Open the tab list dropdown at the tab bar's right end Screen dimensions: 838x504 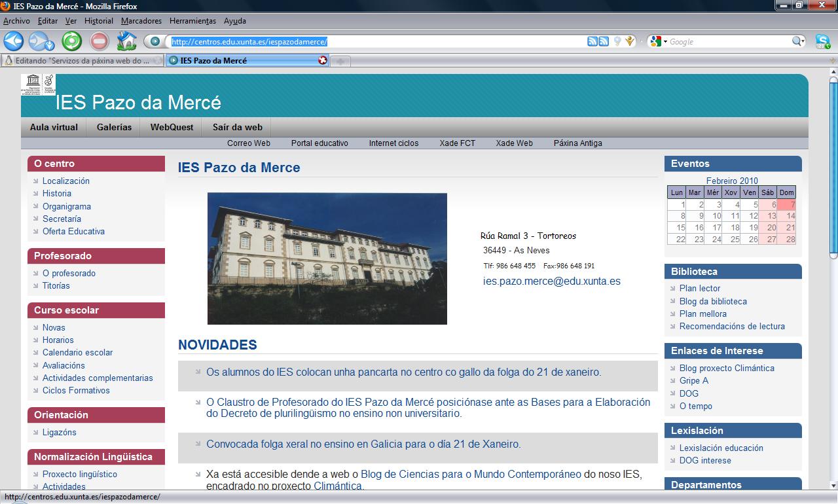click(832, 61)
